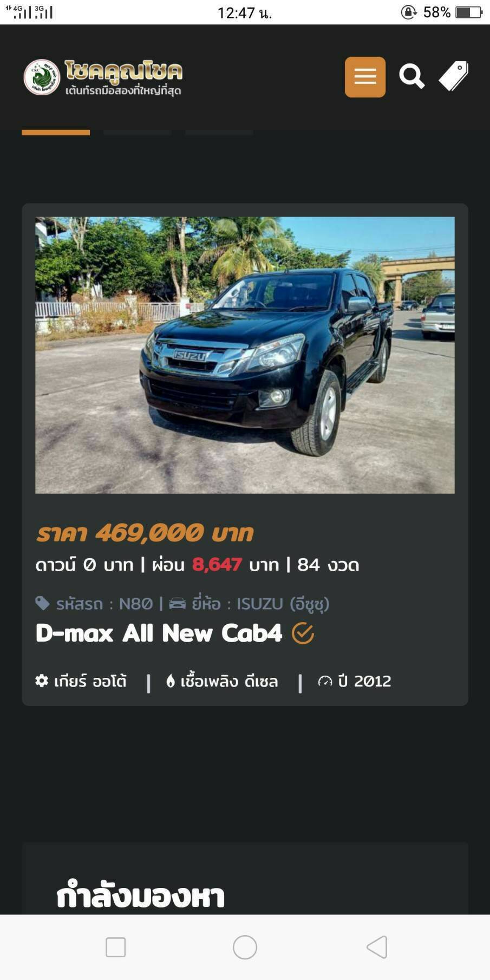
Task: Open the D-max All New Cab4 listing
Action: pos(159,633)
